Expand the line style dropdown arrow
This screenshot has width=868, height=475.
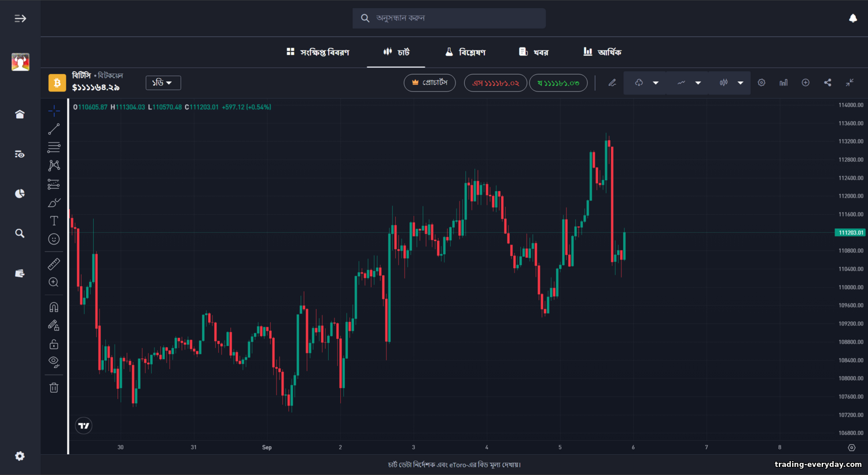click(698, 82)
